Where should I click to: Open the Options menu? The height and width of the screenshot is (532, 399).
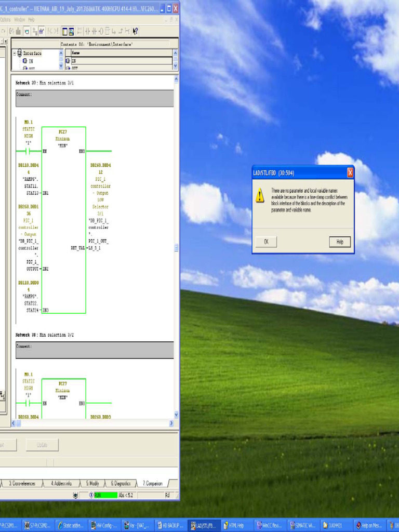(x=5, y=20)
